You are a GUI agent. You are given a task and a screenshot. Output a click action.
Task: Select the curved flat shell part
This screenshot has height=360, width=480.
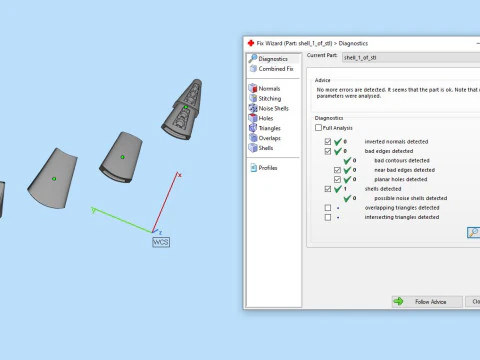[53, 179]
